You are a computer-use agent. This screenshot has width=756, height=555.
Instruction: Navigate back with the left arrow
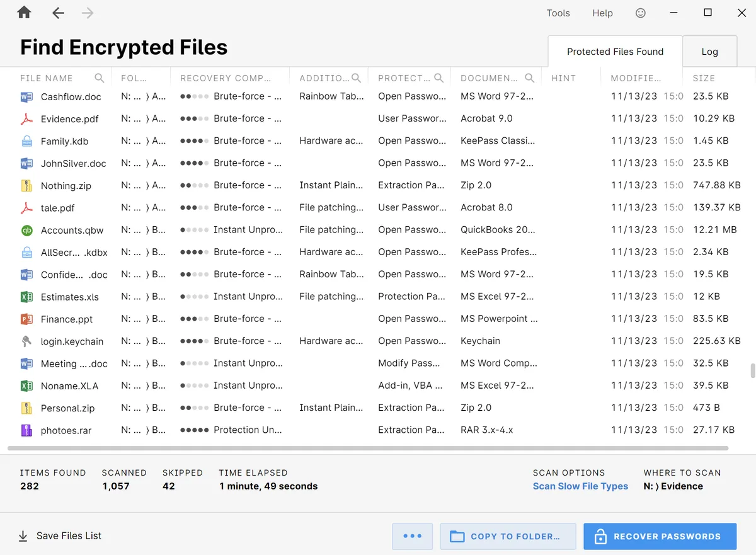point(58,13)
